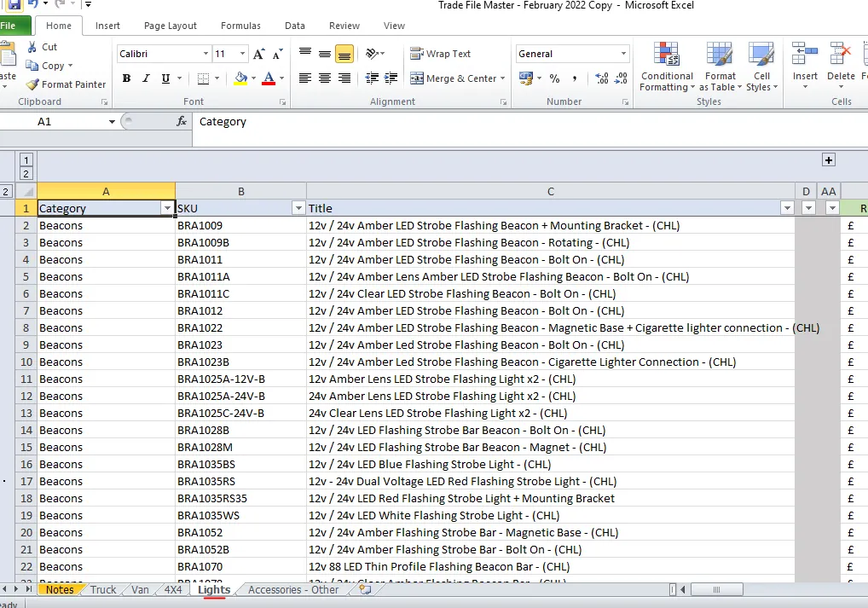Switch to the View ribbon tab
The image size is (868, 608).
394,26
